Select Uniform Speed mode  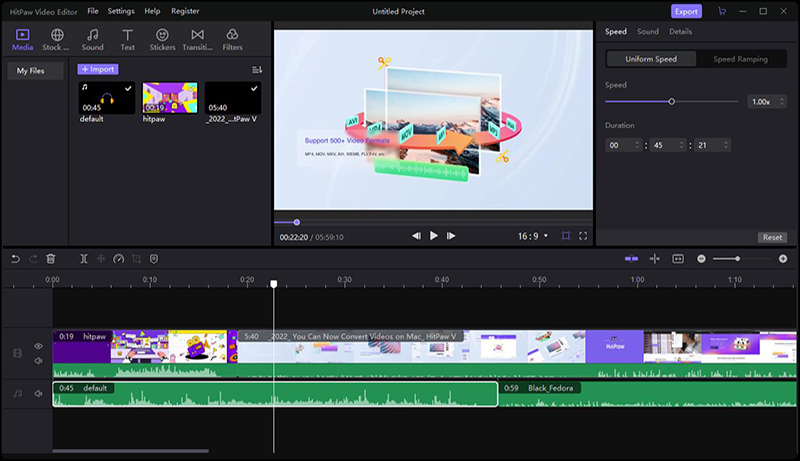click(651, 59)
